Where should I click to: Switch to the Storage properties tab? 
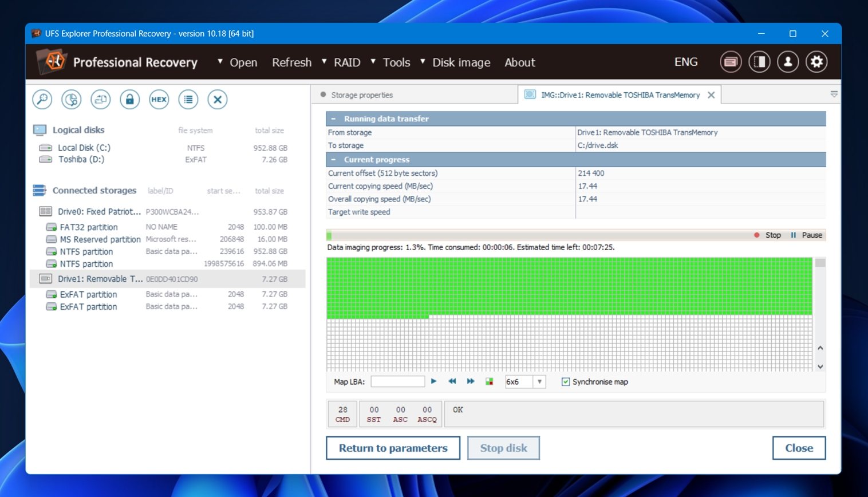coord(363,94)
